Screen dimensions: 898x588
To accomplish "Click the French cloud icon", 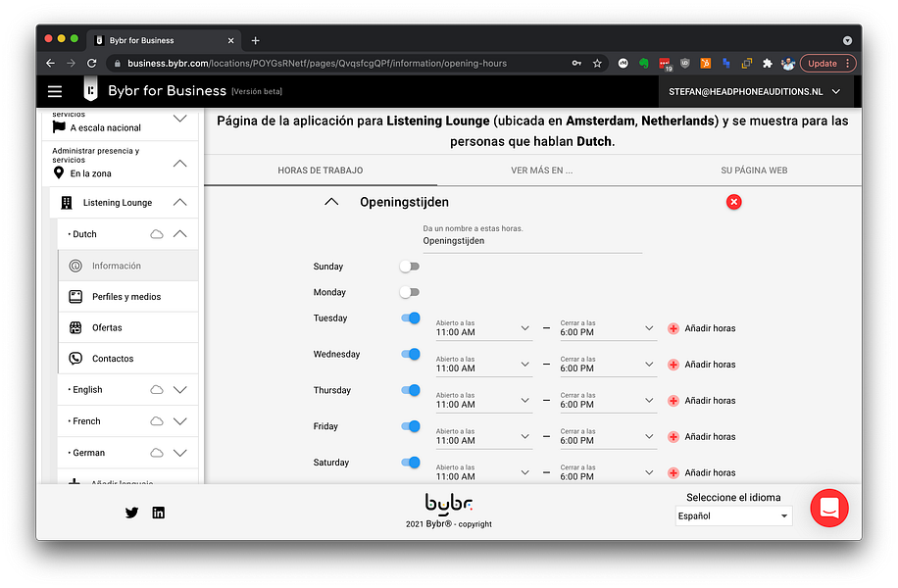I will [x=156, y=421].
